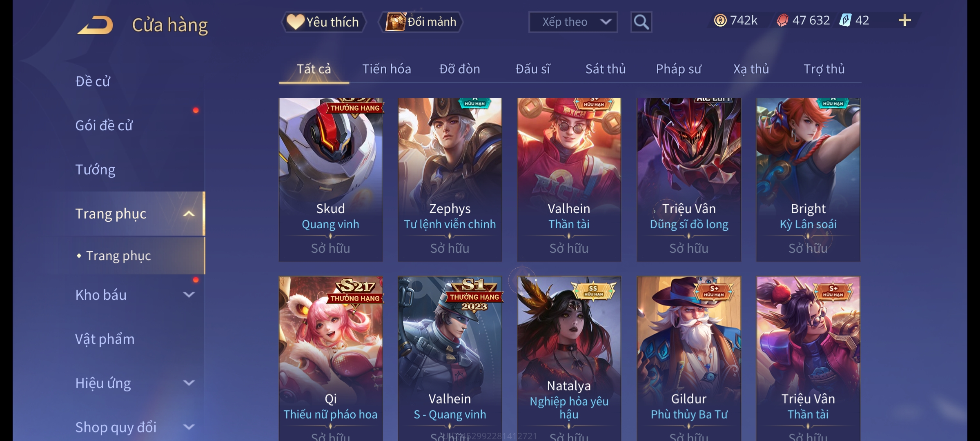Viewport: 980px width, 441px height.
Task: Expand the Kho báu sidebar section
Action: pyautogui.click(x=189, y=295)
